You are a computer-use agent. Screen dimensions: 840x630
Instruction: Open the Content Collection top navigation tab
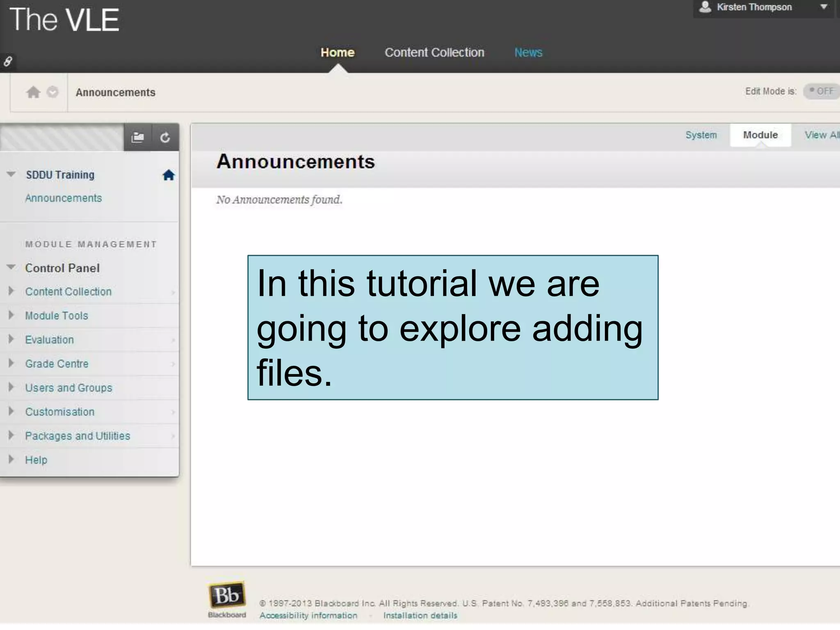click(x=434, y=52)
